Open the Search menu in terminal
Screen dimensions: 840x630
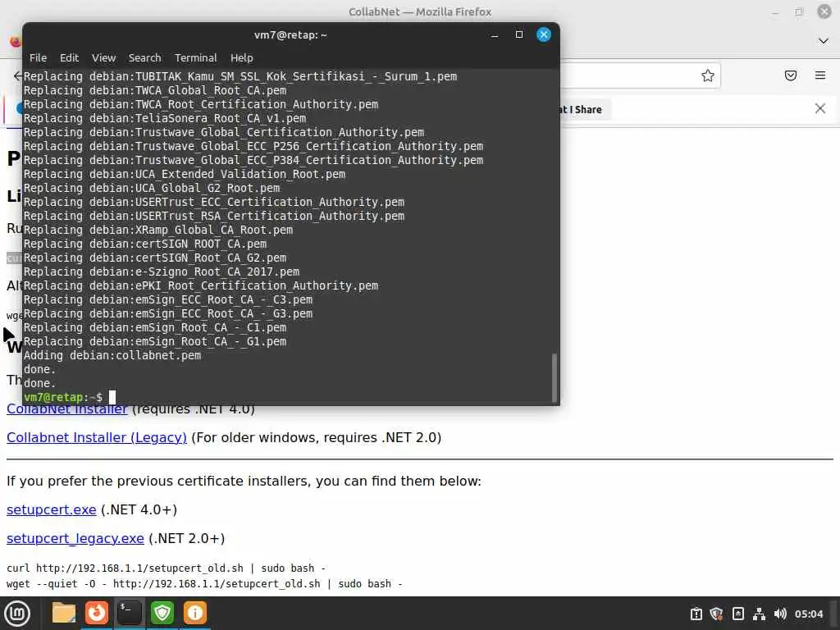pyautogui.click(x=144, y=58)
